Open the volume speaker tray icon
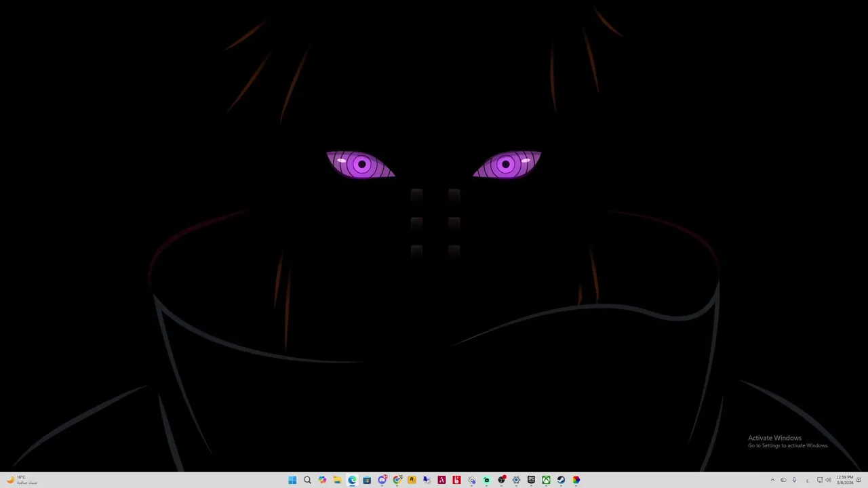Viewport: 868px width, 488px height. [828, 480]
